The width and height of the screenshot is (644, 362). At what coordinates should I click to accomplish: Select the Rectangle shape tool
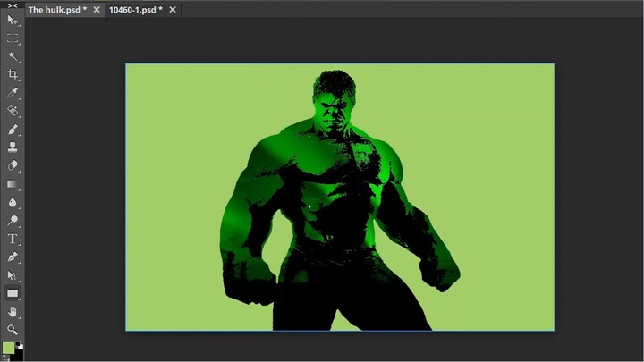pos(13,293)
